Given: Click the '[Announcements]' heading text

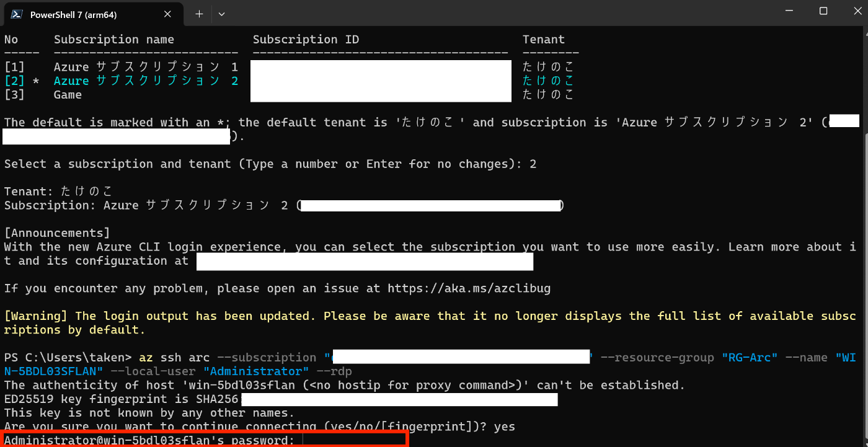Looking at the screenshot, I should [x=57, y=233].
